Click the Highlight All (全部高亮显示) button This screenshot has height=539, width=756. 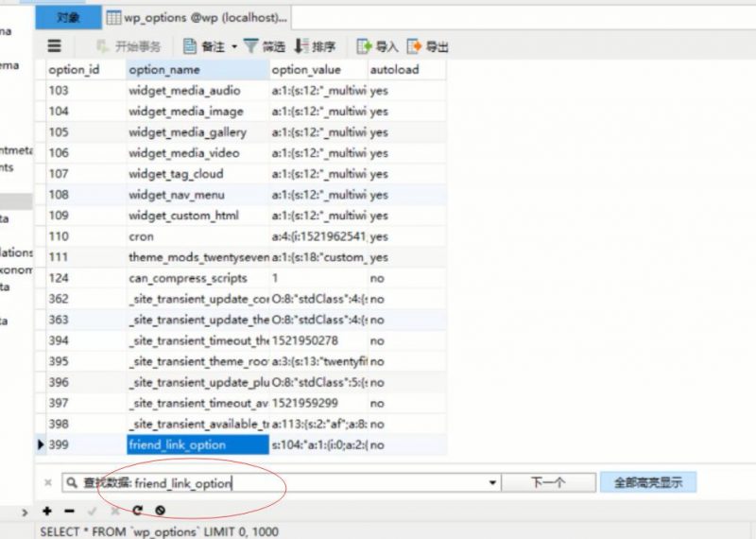tap(648, 482)
